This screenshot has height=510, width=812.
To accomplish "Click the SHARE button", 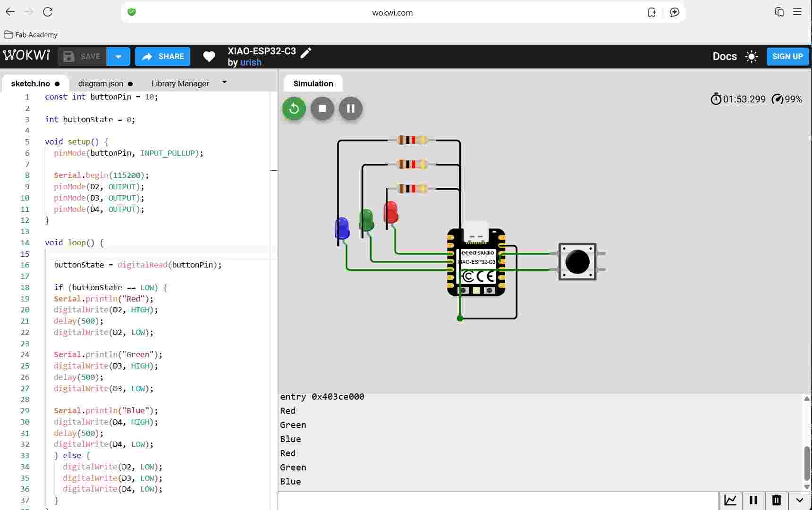I will pos(163,57).
